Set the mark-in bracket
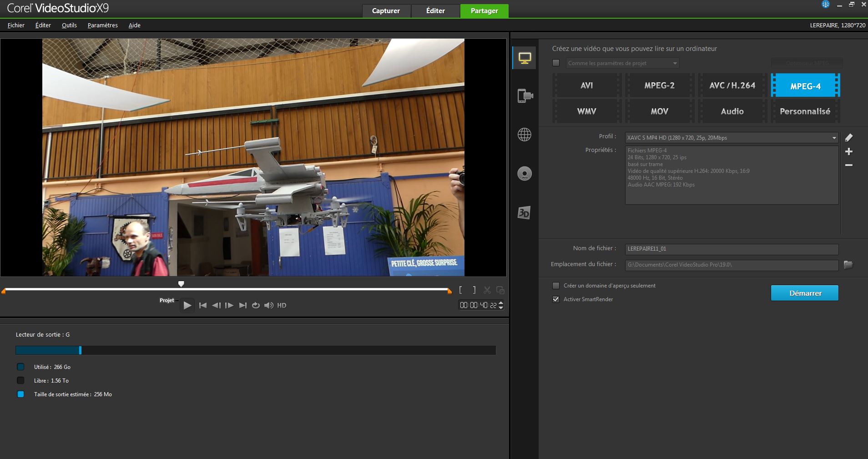The height and width of the screenshot is (459, 868). pyautogui.click(x=461, y=290)
